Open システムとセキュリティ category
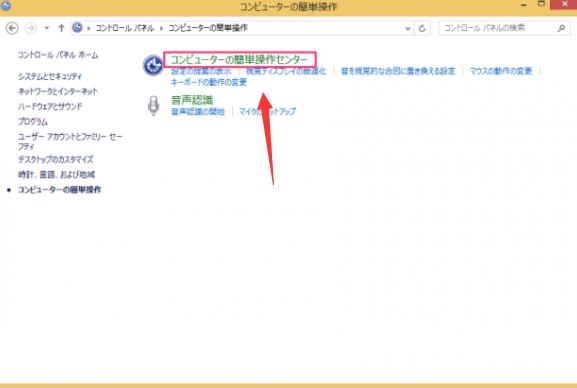 [50, 77]
